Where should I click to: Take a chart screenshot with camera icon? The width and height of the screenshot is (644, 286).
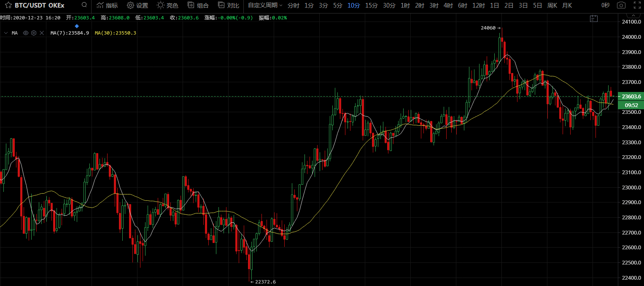point(621,5)
